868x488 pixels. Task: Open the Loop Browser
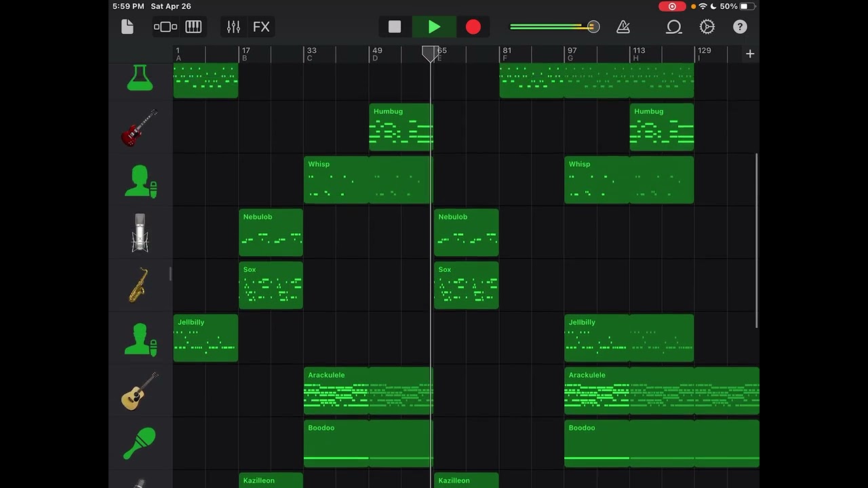[673, 27]
